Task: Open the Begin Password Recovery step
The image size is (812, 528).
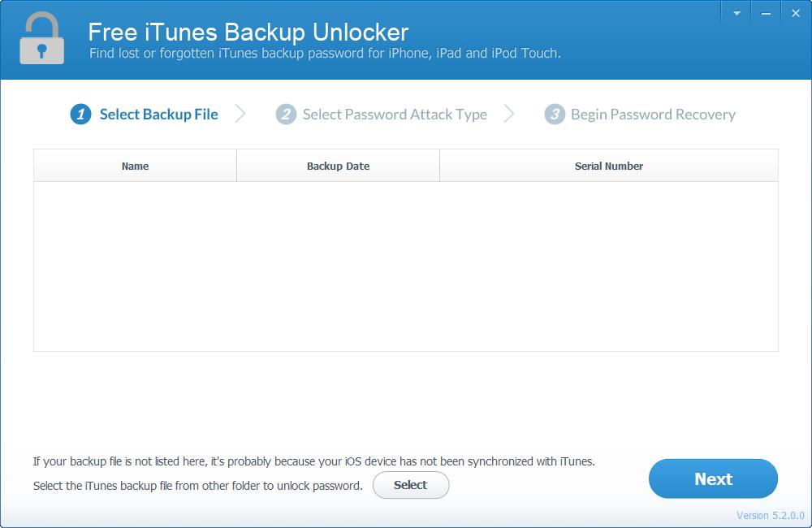Action: [x=651, y=114]
